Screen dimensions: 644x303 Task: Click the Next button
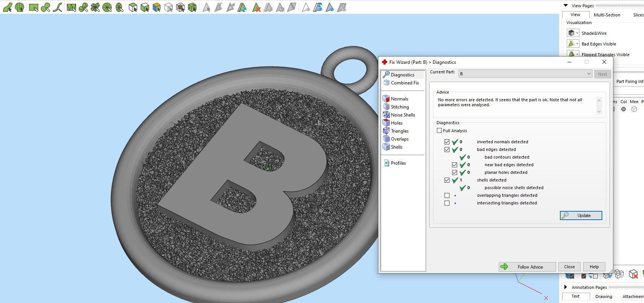602,74
